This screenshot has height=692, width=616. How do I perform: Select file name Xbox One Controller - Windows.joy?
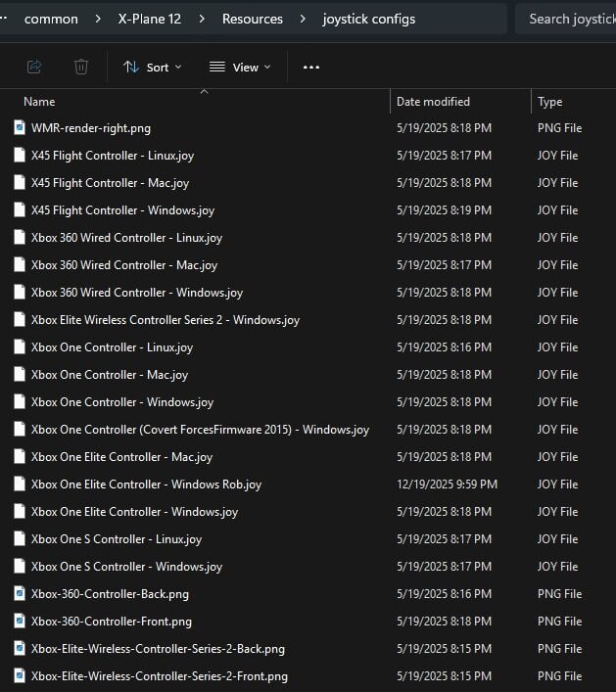pyautogui.click(x=122, y=402)
